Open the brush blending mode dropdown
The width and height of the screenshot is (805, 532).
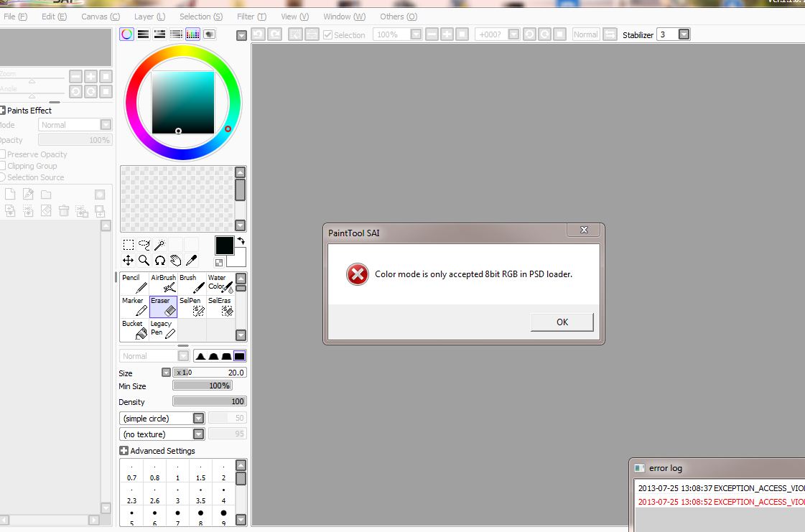pos(183,356)
